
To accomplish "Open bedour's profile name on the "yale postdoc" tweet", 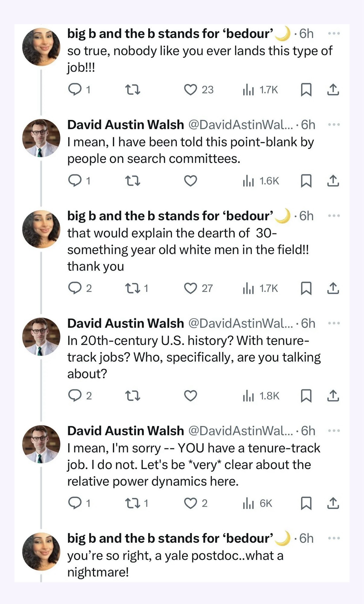I will coord(170,538).
